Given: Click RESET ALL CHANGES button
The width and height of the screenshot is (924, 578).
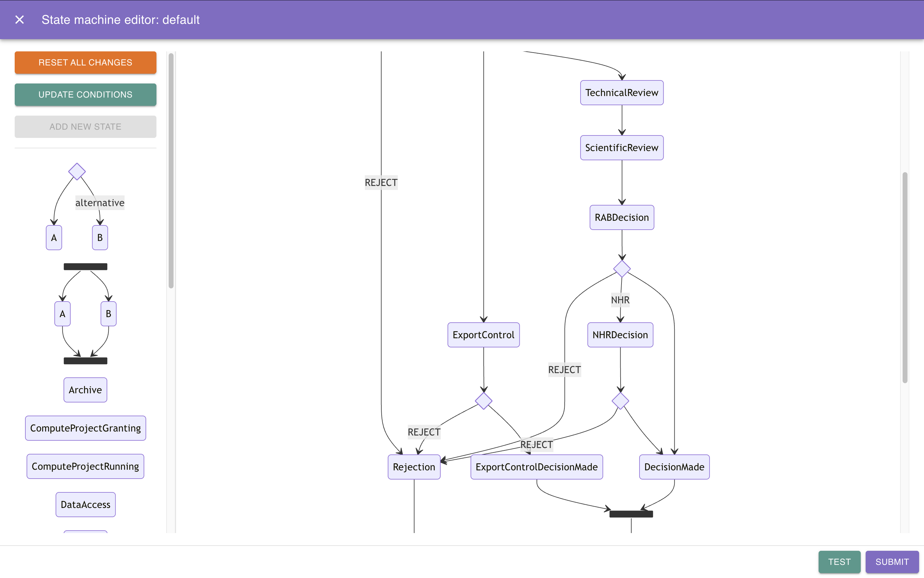Looking at the screenshot, I should pyautogui.click(x=85, y=62).
